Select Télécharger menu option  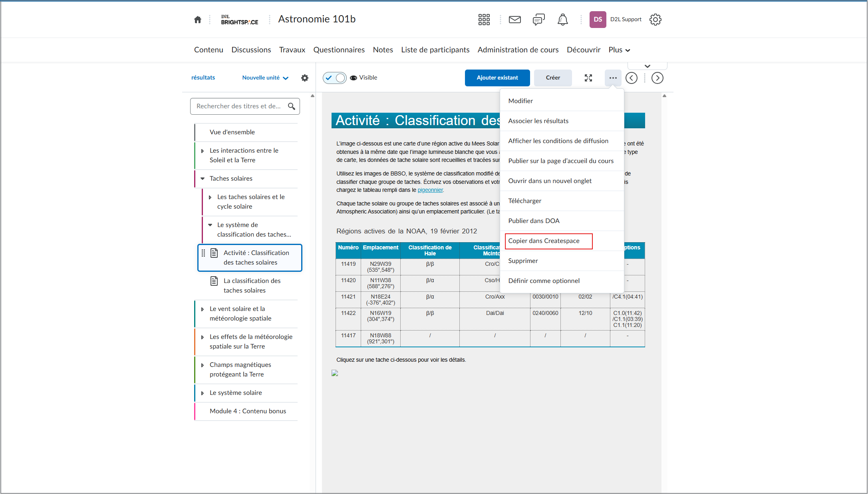[x=562, y=201]
